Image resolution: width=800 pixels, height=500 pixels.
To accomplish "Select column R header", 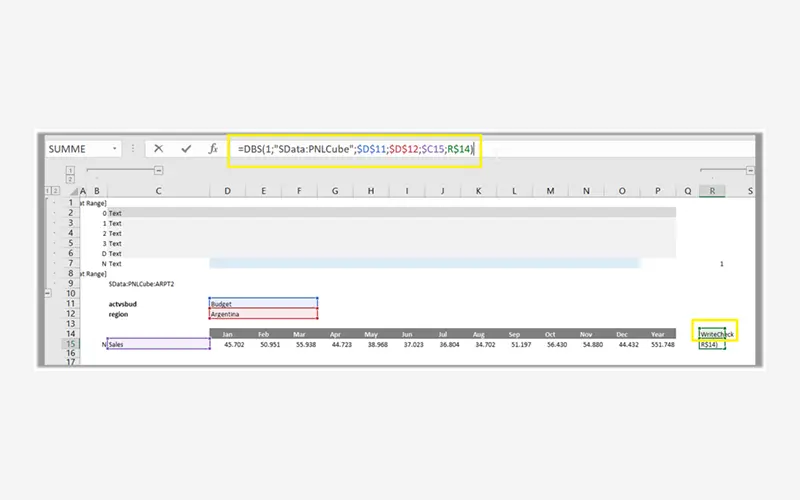I will click(x=711, y=190).
